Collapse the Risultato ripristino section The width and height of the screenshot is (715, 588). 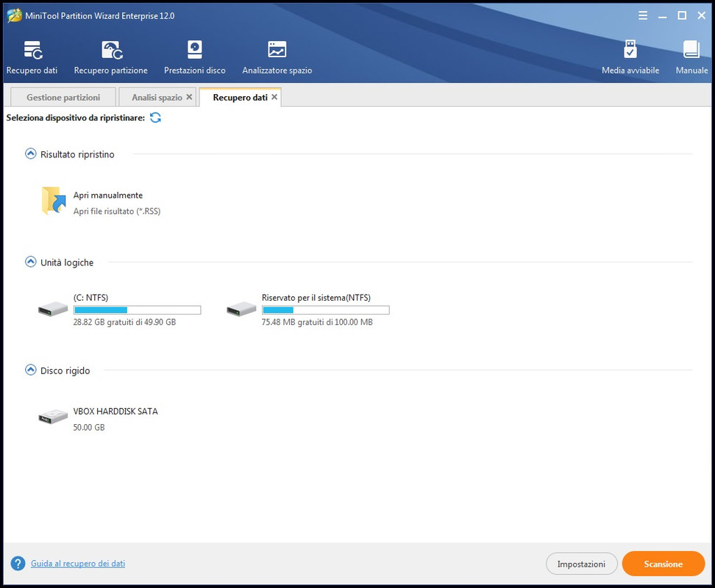pyautogui.click(x=31, y=154)
